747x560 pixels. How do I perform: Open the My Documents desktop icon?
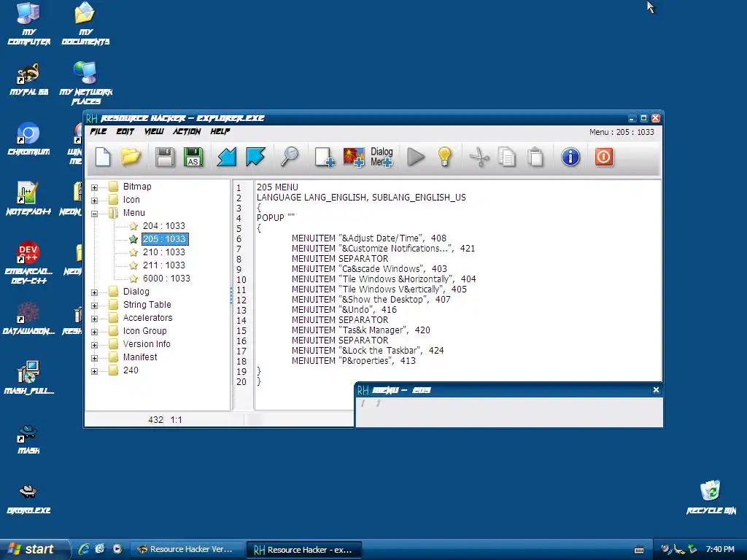coord(85,24)
